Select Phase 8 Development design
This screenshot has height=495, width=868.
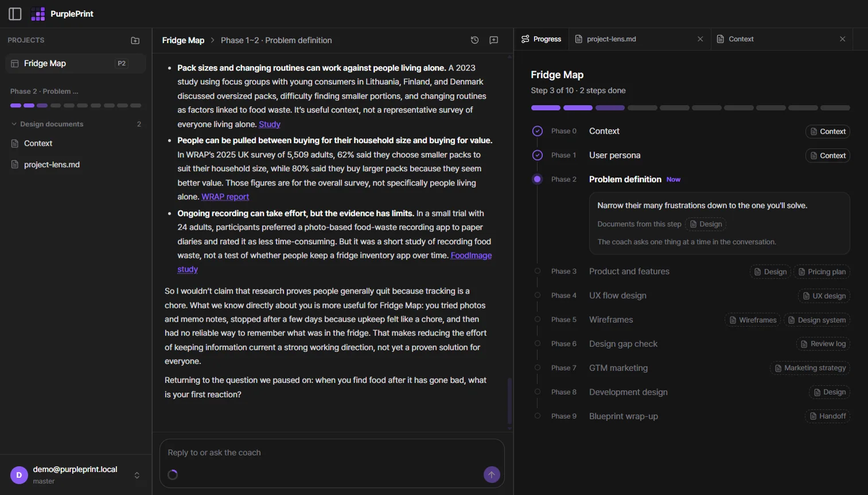628,392
